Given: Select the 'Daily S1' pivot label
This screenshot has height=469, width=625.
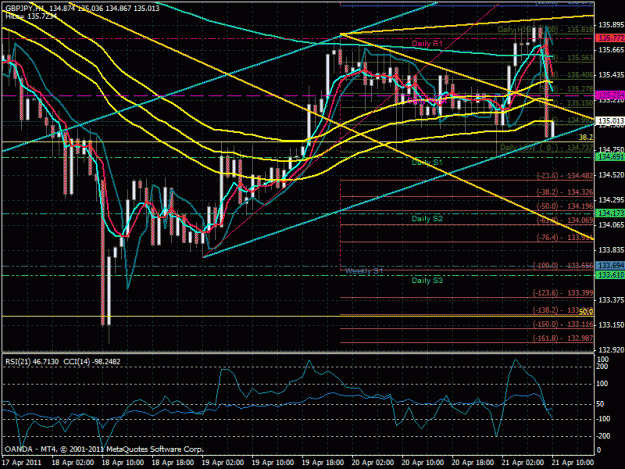Looking at the screenshot, I should pos(427,163).
